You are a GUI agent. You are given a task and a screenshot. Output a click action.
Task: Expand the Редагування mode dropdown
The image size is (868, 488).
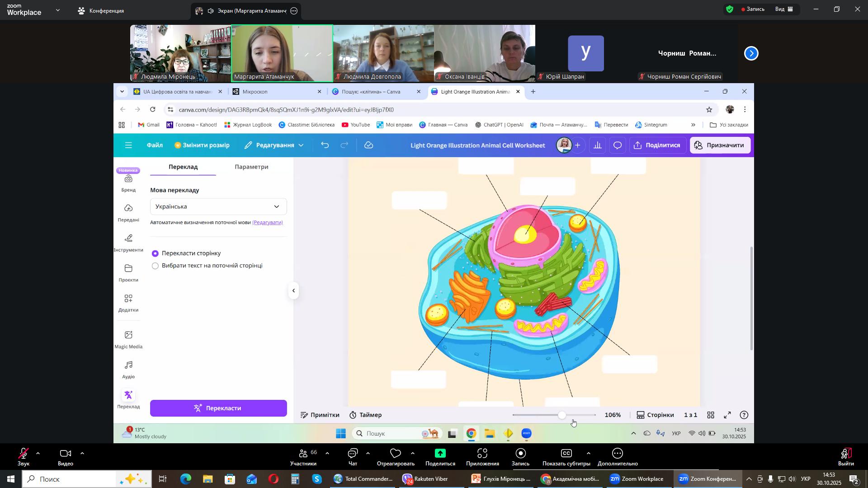pyautogui.click(x=274, y=145)
